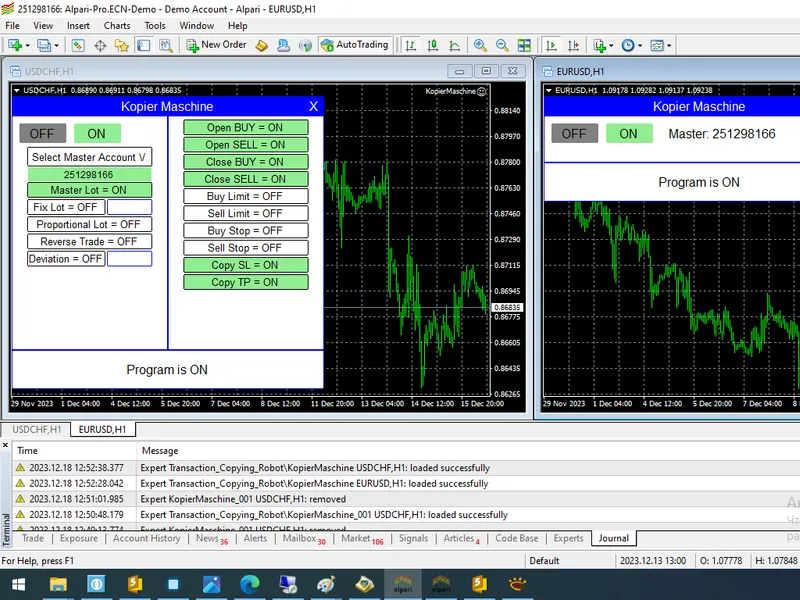Screen dimensions: 800x600
Task: Switch chart to Line Chart icon
Action: (454, 45)
